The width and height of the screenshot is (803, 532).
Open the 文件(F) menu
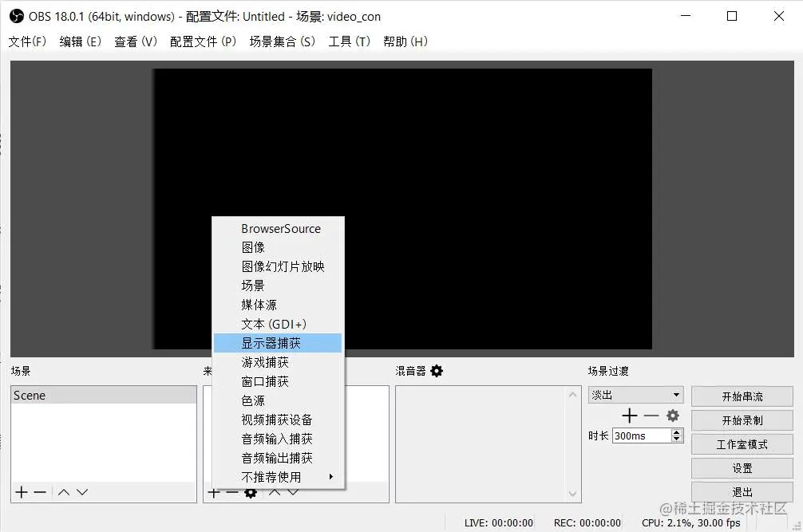point(27,41)
